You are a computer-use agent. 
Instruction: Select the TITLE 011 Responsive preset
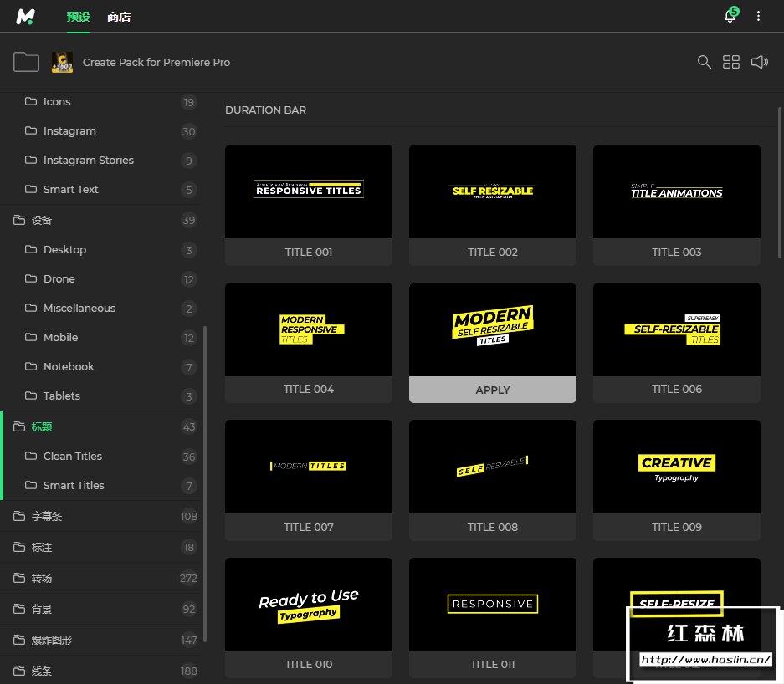click(493, 618)
